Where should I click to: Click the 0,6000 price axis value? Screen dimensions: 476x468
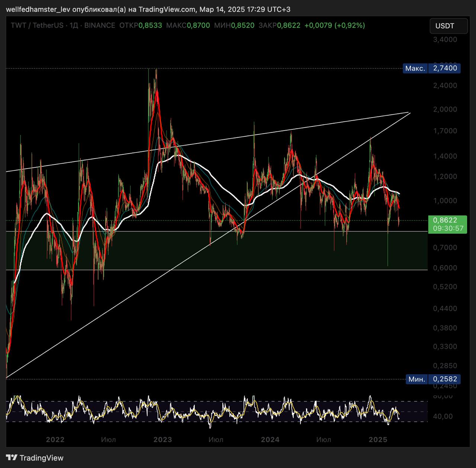coord(445,268)
